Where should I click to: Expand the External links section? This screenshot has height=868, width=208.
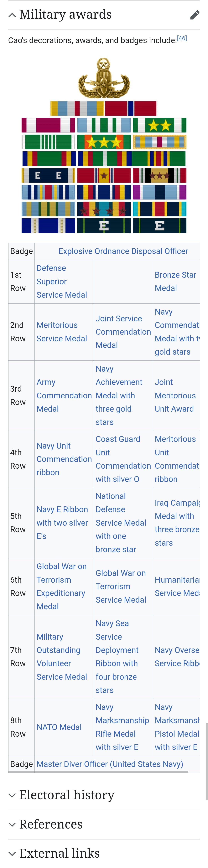pyautogui.click(x=12, y=854)
